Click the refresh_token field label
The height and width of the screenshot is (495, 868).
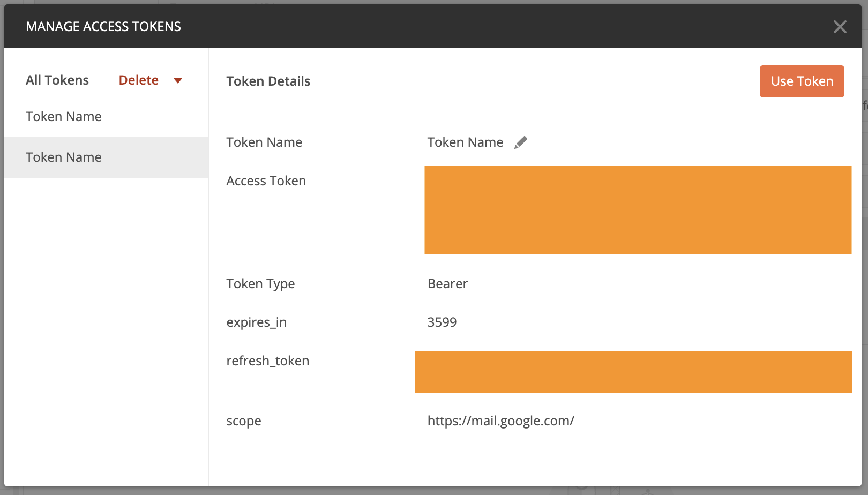[x=267, y=361]
